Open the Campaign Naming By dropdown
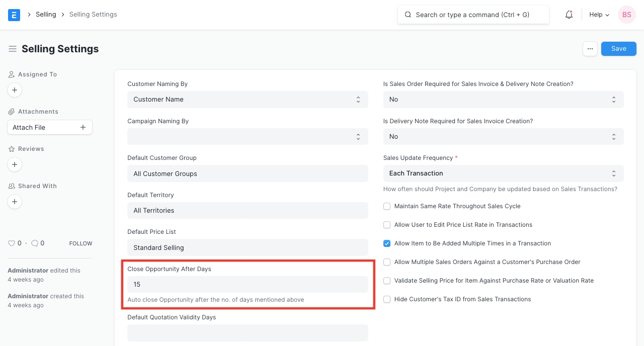 click(248, 137)
